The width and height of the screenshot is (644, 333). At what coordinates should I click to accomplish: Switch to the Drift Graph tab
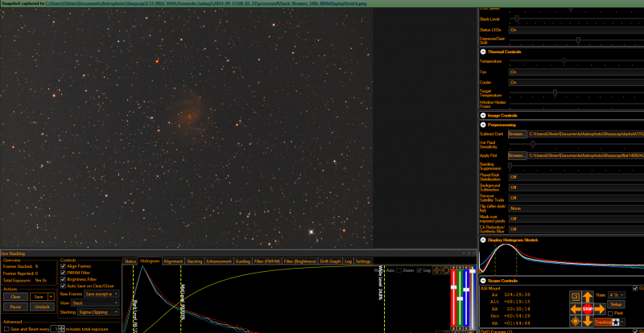click(x=330, y=261)
